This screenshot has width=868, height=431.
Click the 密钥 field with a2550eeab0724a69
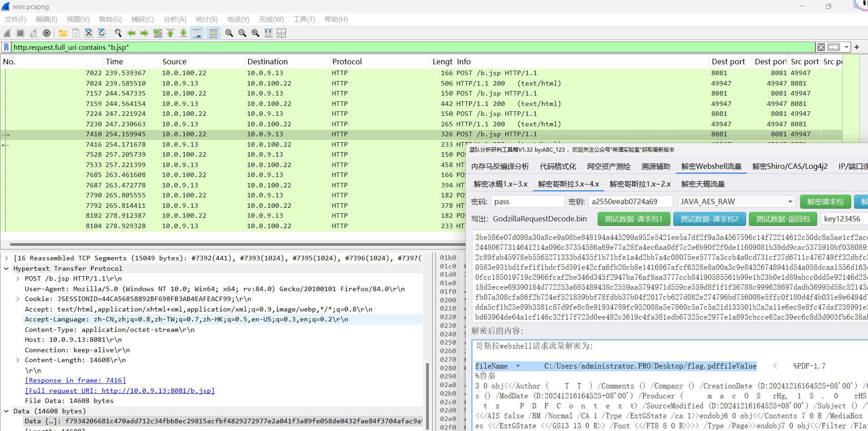click(x=631, y=201)
